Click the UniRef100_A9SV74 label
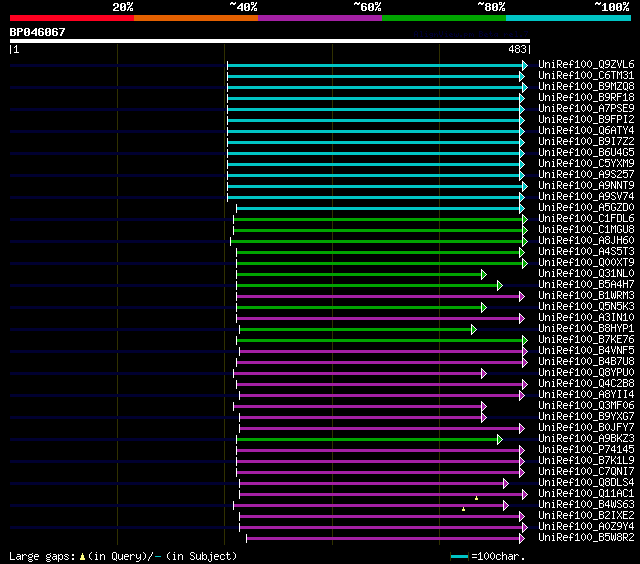Screen dimensions: 640x564 [x=586, y=197]
